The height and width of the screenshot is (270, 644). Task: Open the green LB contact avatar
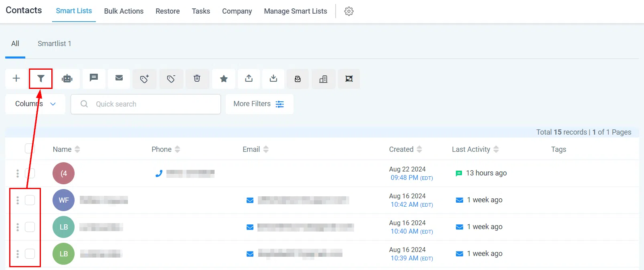point(63,254)
